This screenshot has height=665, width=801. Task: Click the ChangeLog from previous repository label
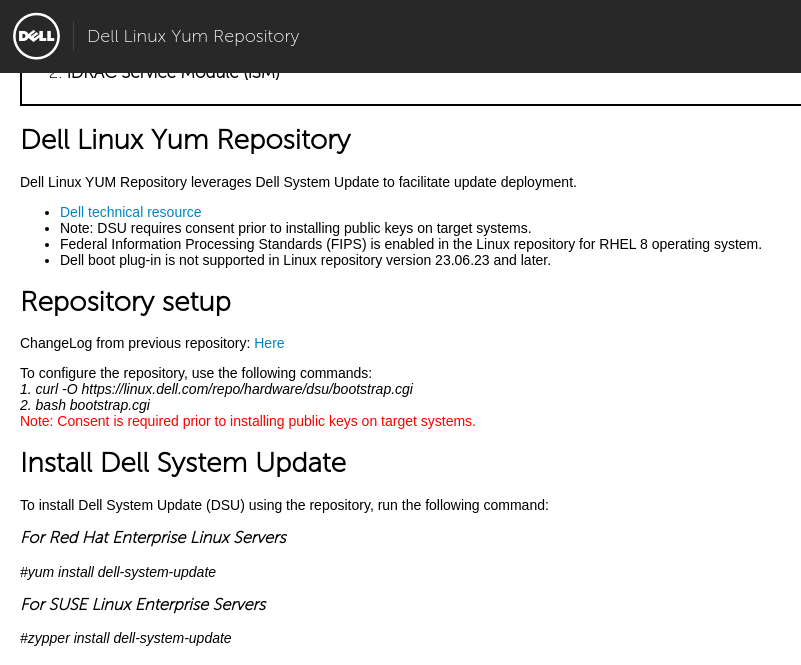(x=136, y=343)
